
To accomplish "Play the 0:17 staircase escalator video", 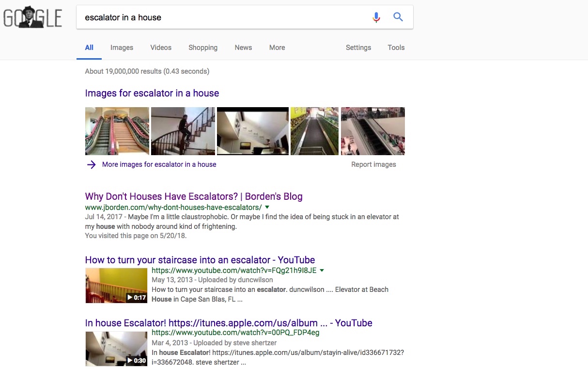I will click(116, 286).
